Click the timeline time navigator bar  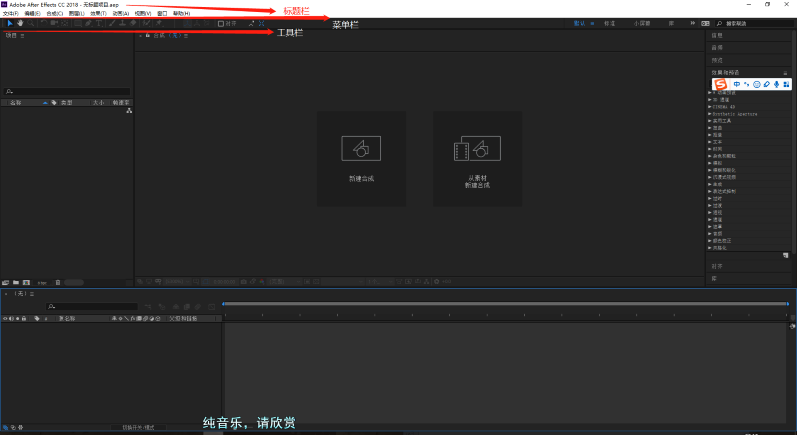click(505, 304)
